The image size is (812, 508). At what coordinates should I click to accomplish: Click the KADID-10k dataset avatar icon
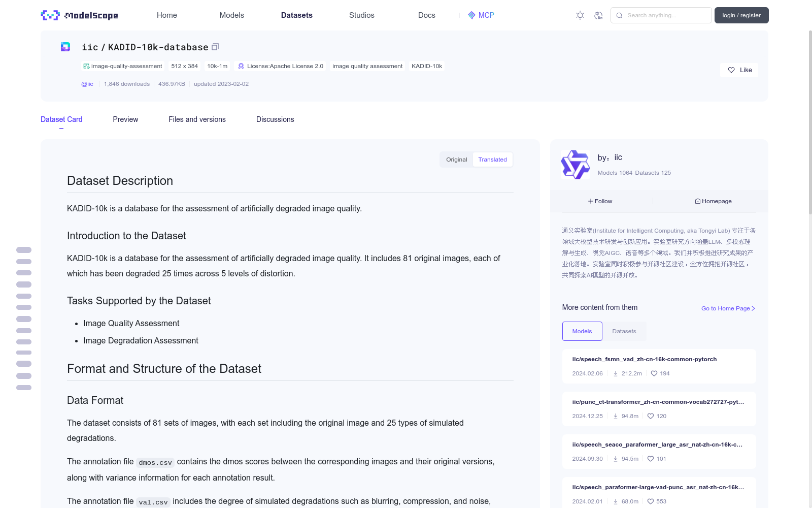tap(65, 47)
